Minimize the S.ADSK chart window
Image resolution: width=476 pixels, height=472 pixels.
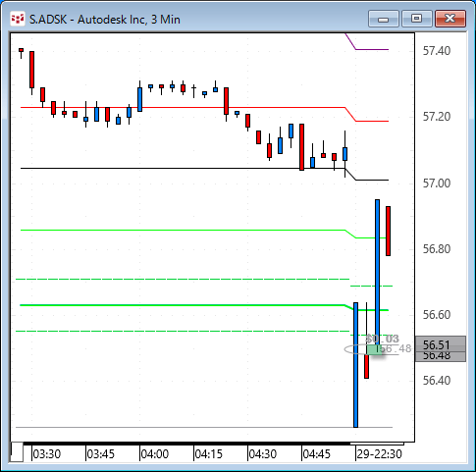point(383,19)
